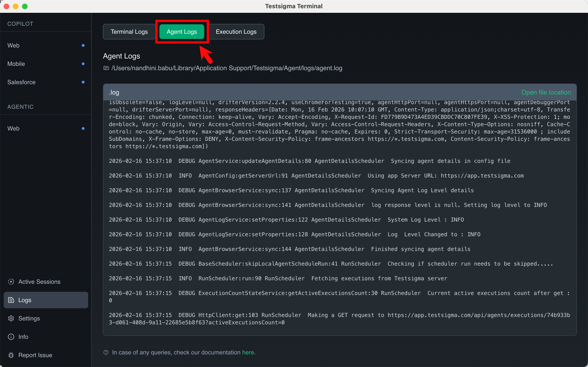This screenshot has width=588, height=367.
Task: Click the question mark help icon
Action: (106, 353)
